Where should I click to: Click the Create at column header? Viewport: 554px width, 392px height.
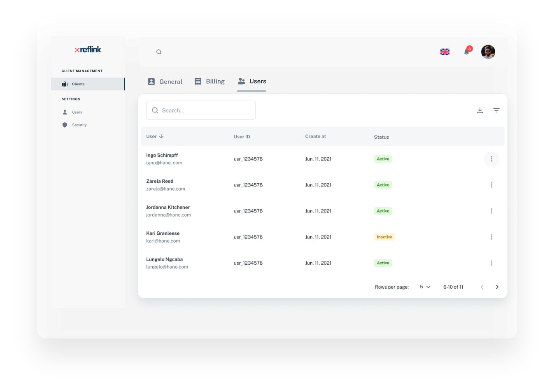pyautogui.click(x=315, y=136)
